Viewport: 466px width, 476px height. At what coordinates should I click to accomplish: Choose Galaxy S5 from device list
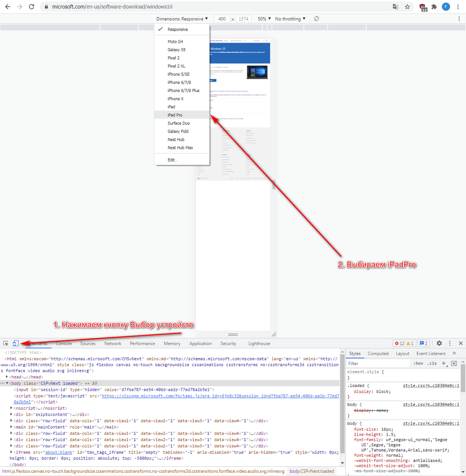pos(182,50)
